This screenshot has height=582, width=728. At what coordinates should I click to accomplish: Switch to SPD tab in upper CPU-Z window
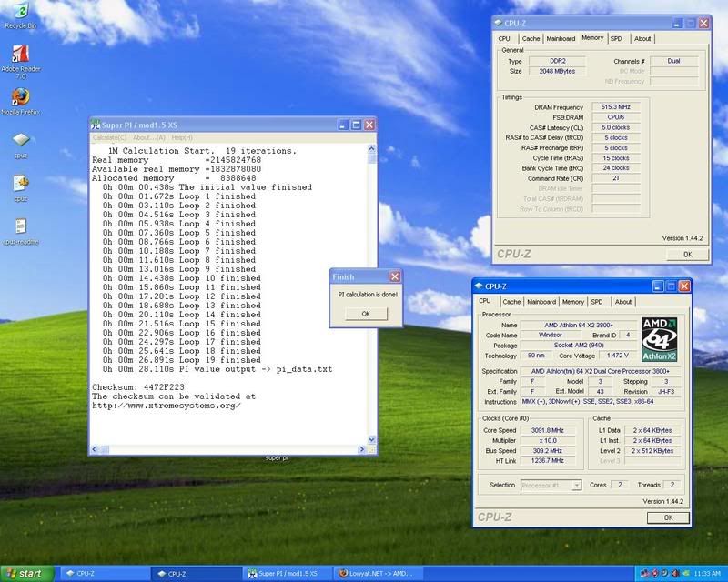coord(616,38)
